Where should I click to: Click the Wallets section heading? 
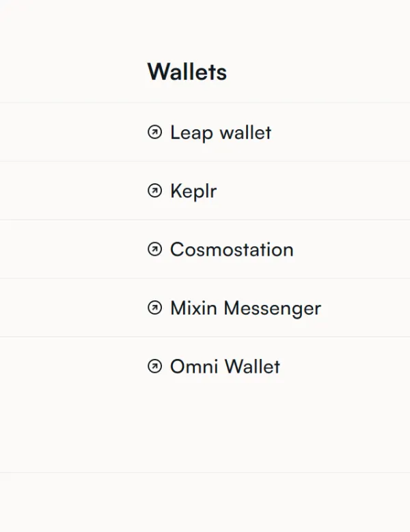[187, 72]
